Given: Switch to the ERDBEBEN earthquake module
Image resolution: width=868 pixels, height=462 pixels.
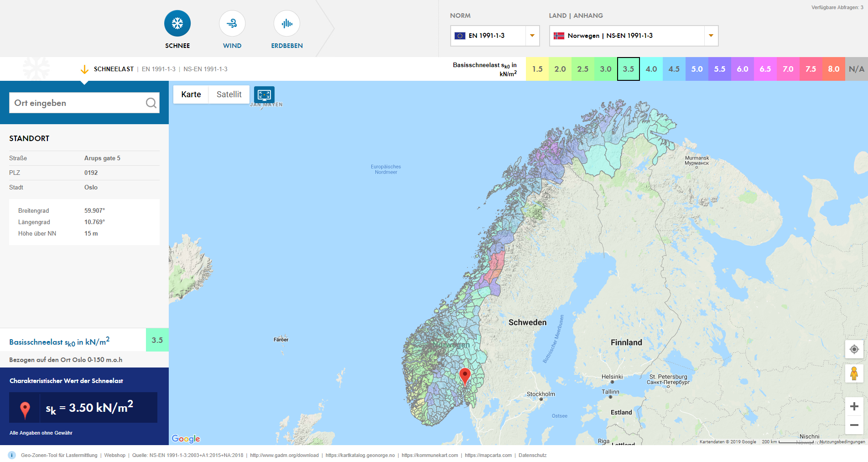Looking at the screenshot, I should [286, 23].
